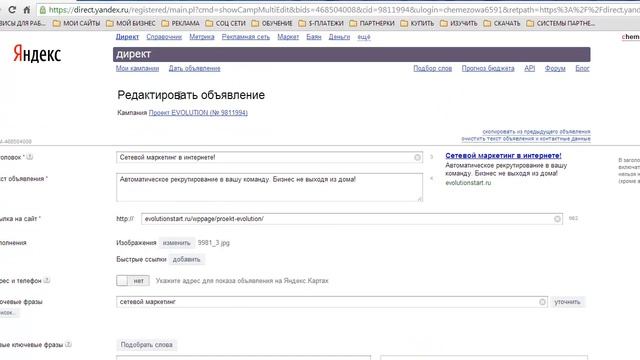Click скопировать из предыдущего объявления link
This screenshot has height=360, width=640.
pyautogui.click(x=536, y=131)
